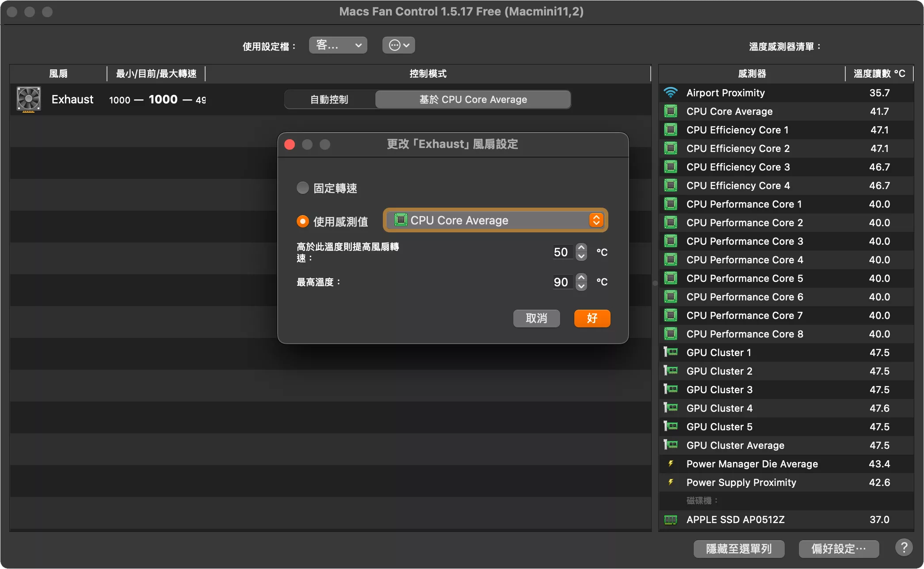Click CPU Efficiency Core 4 chip icon
Image resolution: width=924 pixels, height=569 pixels.
671,186
